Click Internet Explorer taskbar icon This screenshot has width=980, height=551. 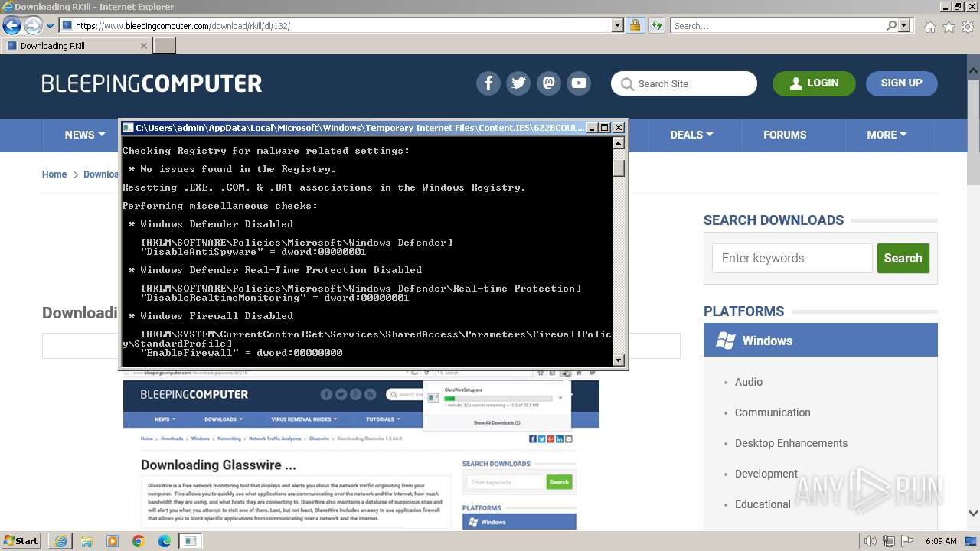[x=60, y=541]
